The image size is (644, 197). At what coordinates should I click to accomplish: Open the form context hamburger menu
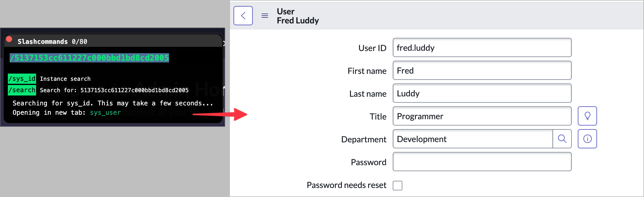[265, 16]
